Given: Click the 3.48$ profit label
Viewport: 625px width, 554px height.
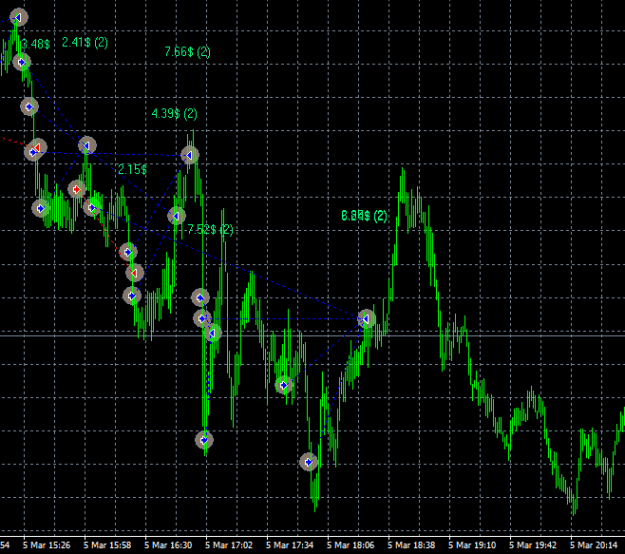Looking at the screenshot, I should (36, 44).
